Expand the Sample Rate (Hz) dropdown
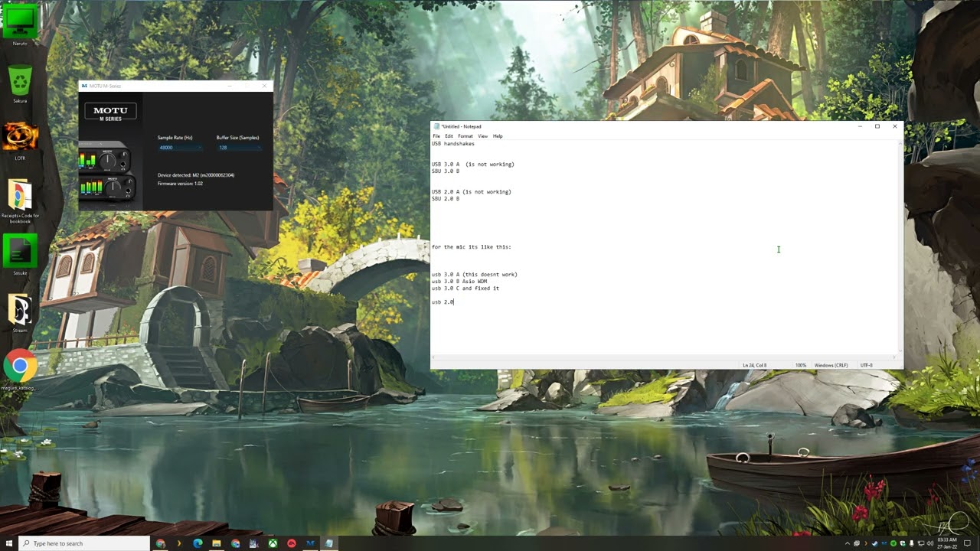Viewport: 980px width, 551px height. coord(180,148)
